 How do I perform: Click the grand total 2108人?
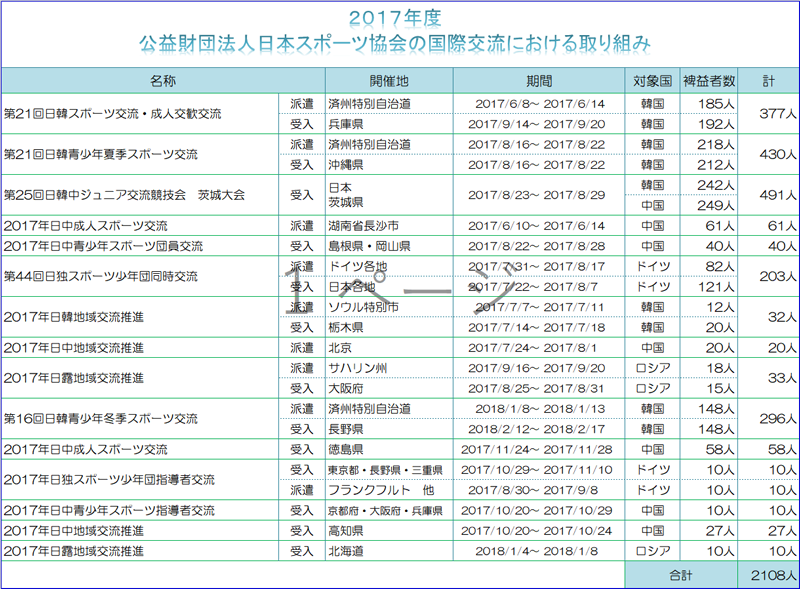pyautogui.click(x=768, y=575)
